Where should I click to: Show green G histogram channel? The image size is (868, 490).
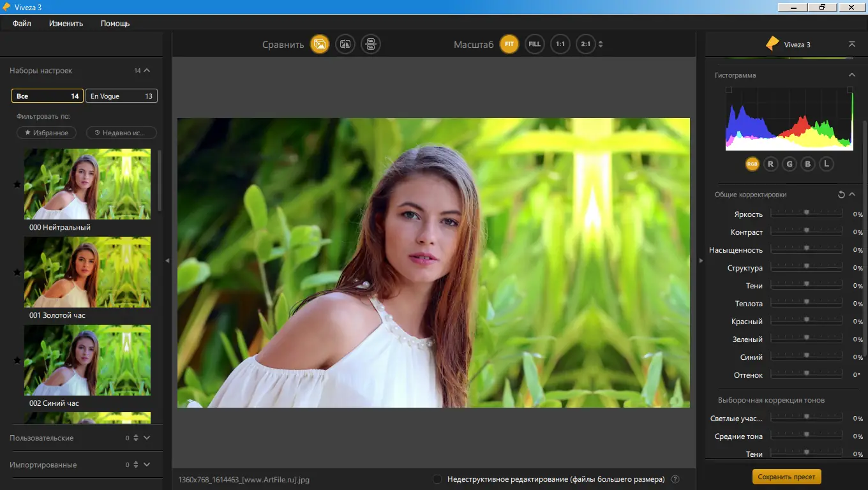pyautogui.click(x=789, y=164)
